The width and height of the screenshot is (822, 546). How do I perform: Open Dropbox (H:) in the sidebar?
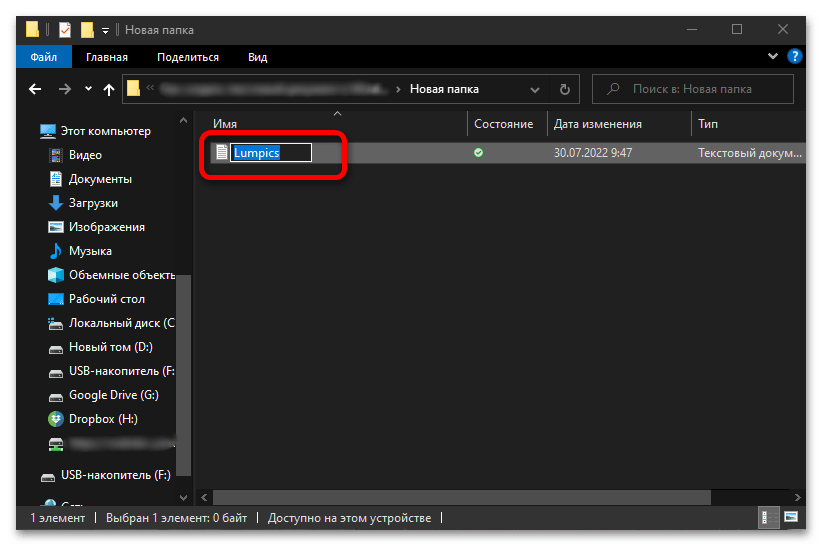click(102, 419)
